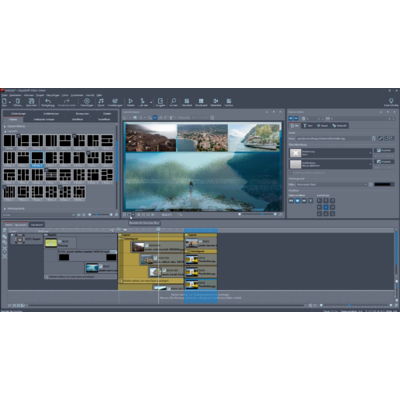Click the pencil edit icon beside file name
Image resolution: width=400 pixels, height=400 pixels.
(x=380, y=138)
